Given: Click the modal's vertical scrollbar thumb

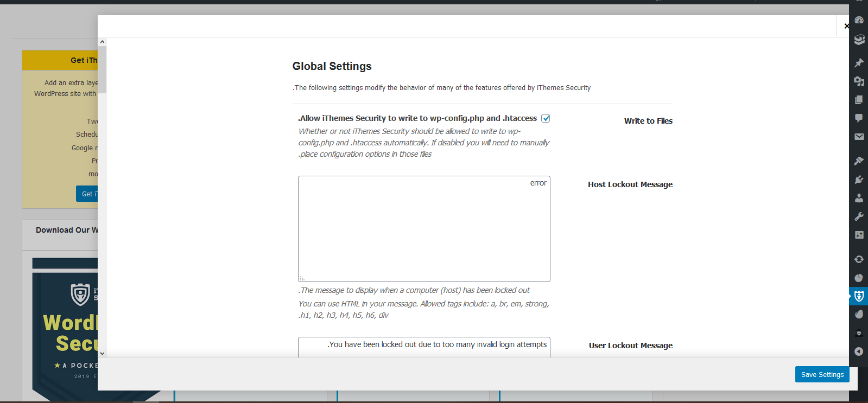Looking at the screenshot, I should [102, 69].
